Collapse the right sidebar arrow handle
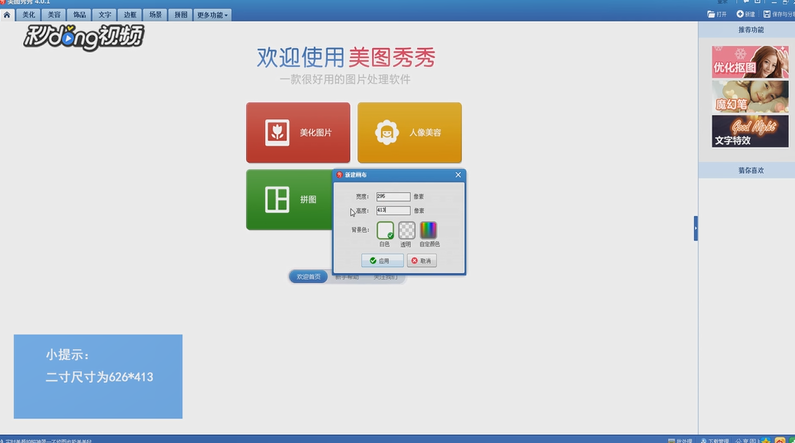This screenshot has height=443, width=795. pos(696,228)
